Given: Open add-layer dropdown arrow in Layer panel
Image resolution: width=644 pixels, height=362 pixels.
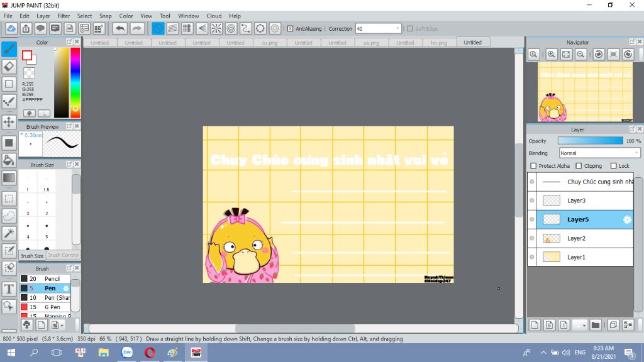Looking at the screenshot, I should [584, 326].
